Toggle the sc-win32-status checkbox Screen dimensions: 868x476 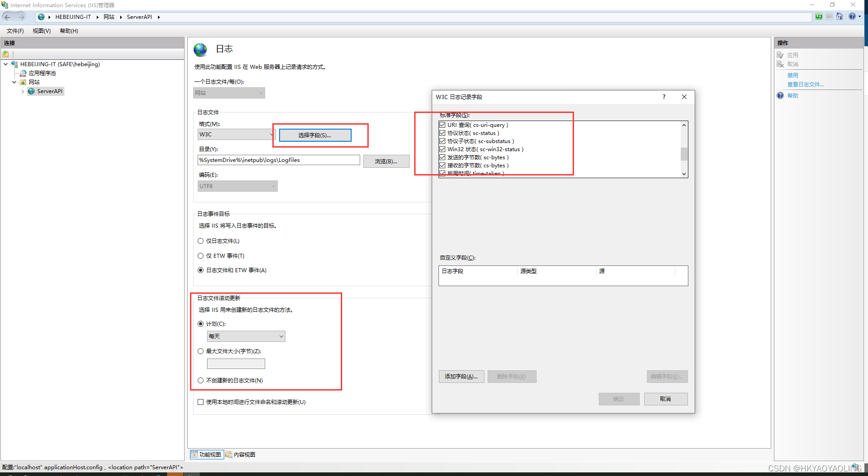coord(443,149)
